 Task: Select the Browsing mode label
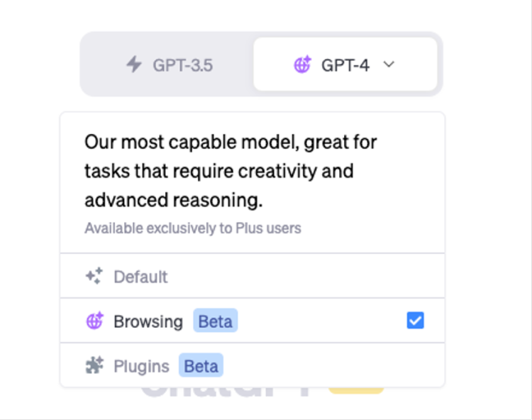point(148,321)
